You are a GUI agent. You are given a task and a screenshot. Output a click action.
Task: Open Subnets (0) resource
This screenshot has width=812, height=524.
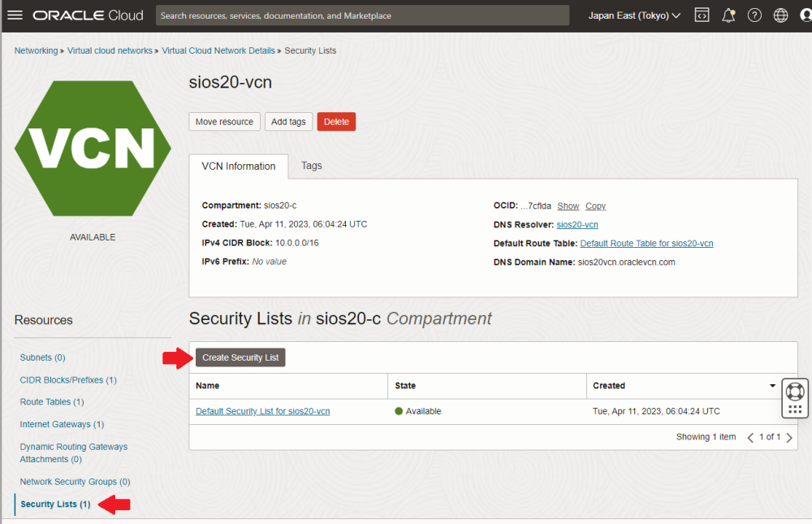[x=42, y=357]
